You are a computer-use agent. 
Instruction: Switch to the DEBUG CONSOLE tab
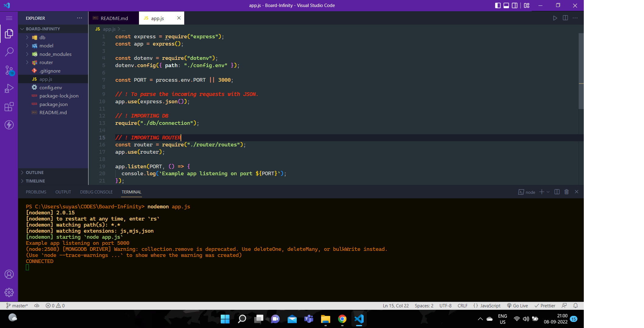click(96, 192)
